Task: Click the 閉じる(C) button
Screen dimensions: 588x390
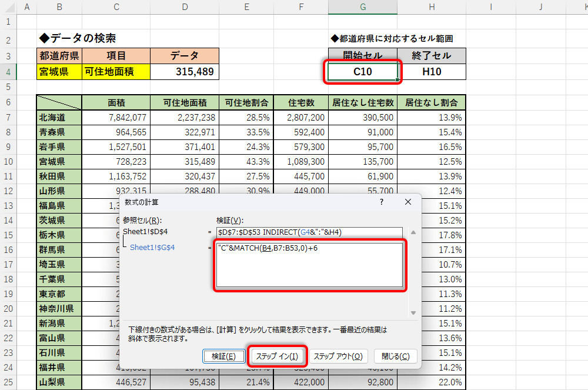Action: [x=399, y=356]
